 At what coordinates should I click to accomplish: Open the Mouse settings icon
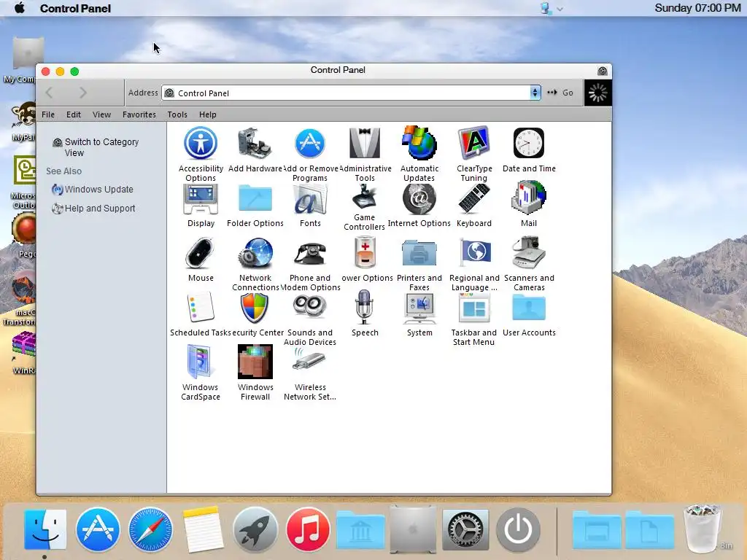pos(201,253)
